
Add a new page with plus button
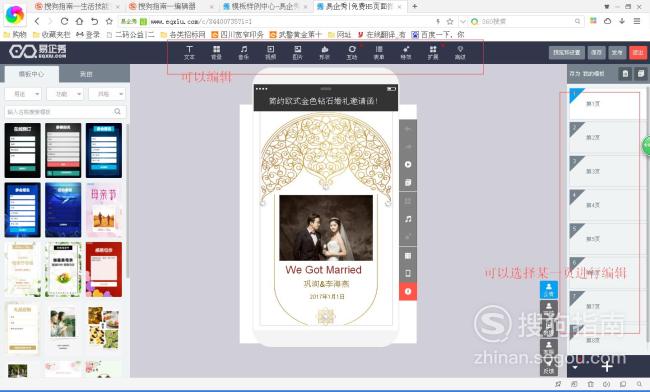[x=607, y=366]
